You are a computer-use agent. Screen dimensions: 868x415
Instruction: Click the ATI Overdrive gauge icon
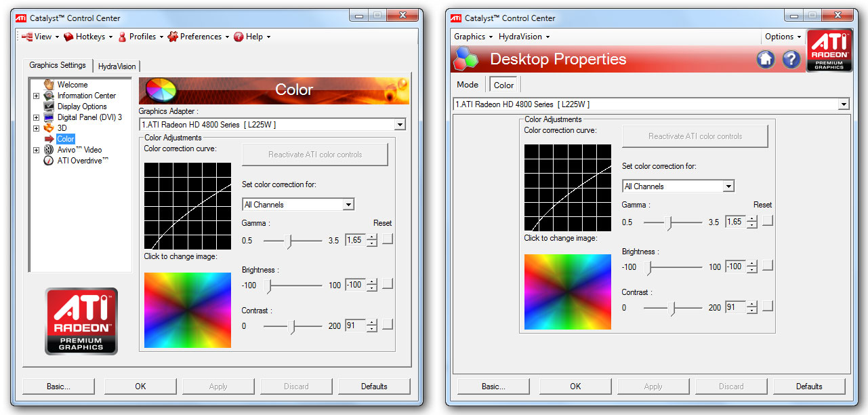pos(49,161)
